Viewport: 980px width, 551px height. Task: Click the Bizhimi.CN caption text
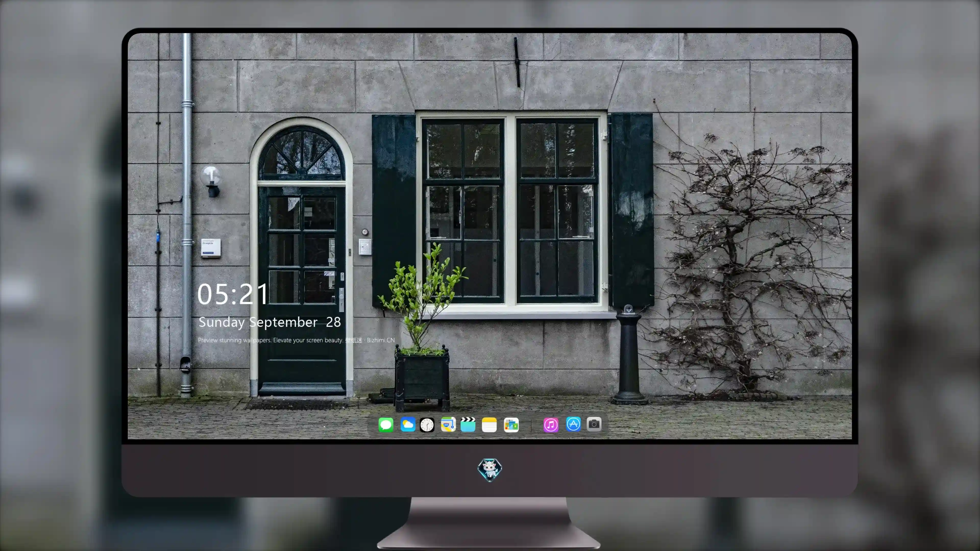(x=381, y=340)
